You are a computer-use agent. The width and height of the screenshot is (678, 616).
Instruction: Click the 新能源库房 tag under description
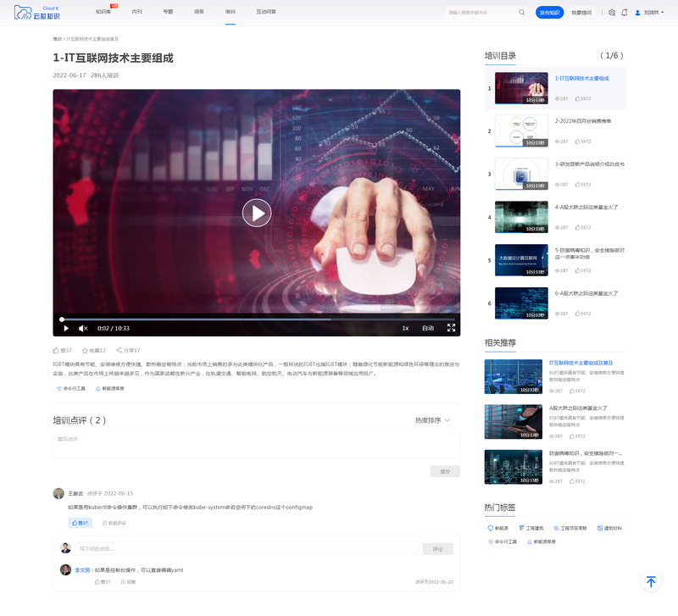110,389
